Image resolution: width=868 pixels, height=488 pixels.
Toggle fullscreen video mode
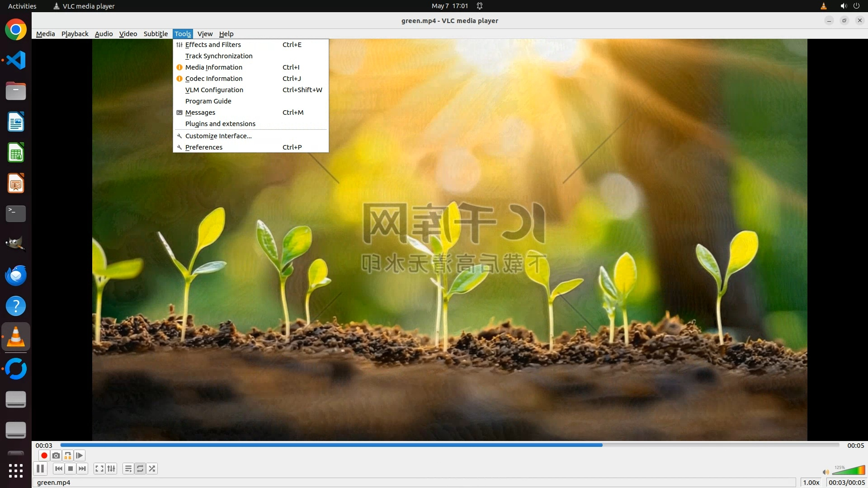[99, 469]
